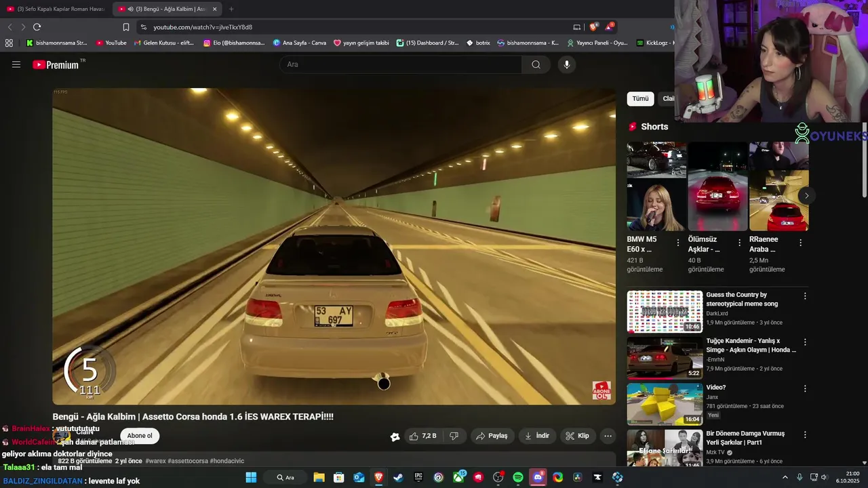Open Discord from taskbar

pyautogui.click(x=538, y=477)
